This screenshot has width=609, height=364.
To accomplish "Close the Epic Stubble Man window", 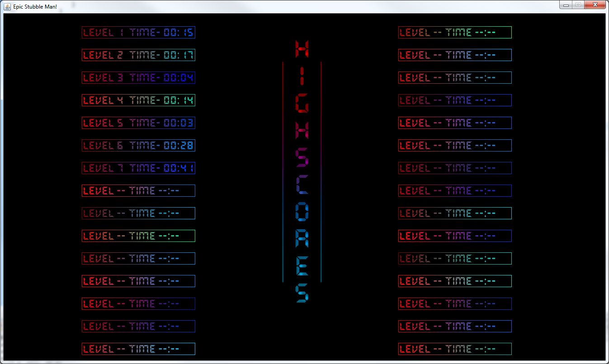I will tap(595, 5).
